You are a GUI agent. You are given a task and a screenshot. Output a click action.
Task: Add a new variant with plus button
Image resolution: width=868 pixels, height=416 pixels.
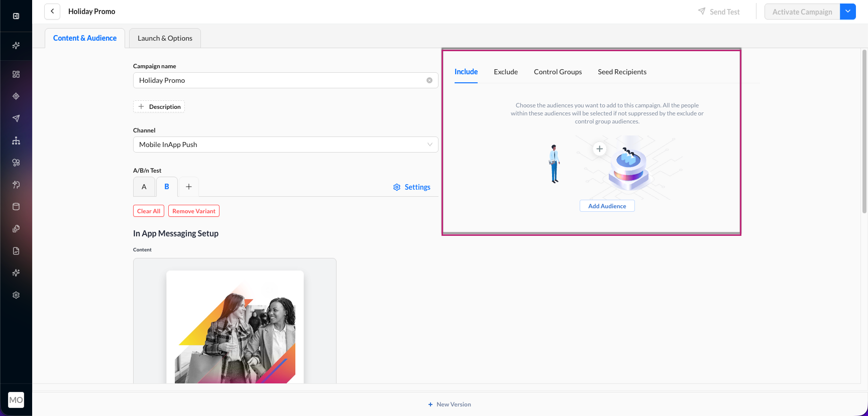click(189, 187)
